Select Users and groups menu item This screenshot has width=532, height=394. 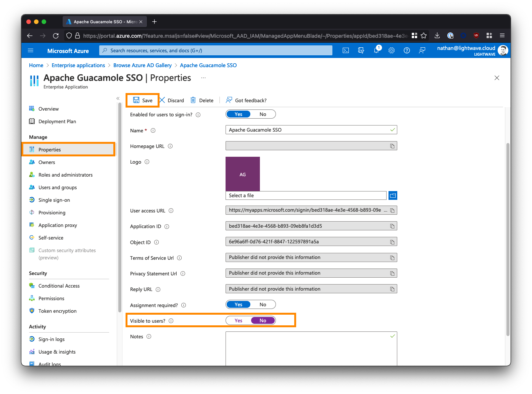pyautogui.click(x=58, y=188)
